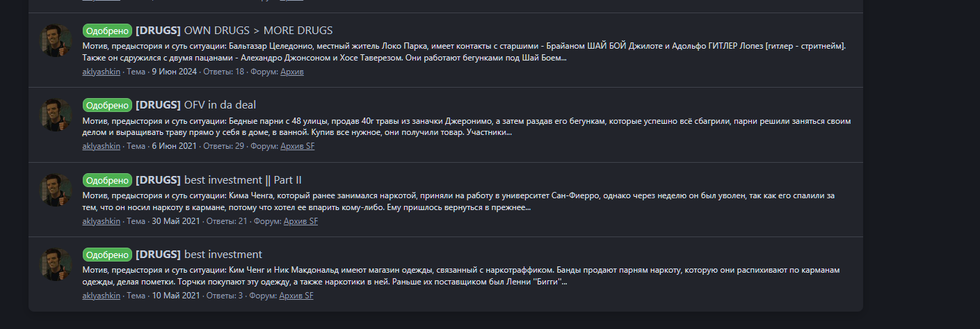Open thread "[DRUGS] OWN DRUGS > MORE DRUGS"
This screenshot has width=980, height=329.
[x=234, y=31]
